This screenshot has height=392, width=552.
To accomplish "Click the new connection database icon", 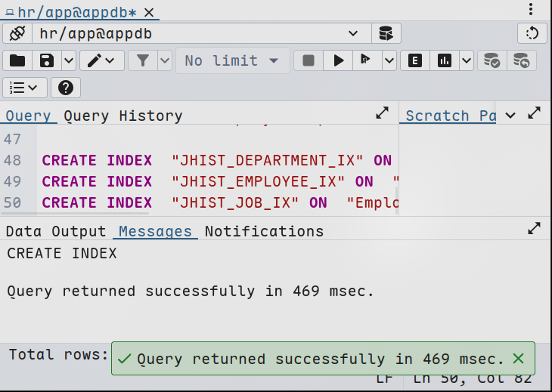I will (386, 33).
